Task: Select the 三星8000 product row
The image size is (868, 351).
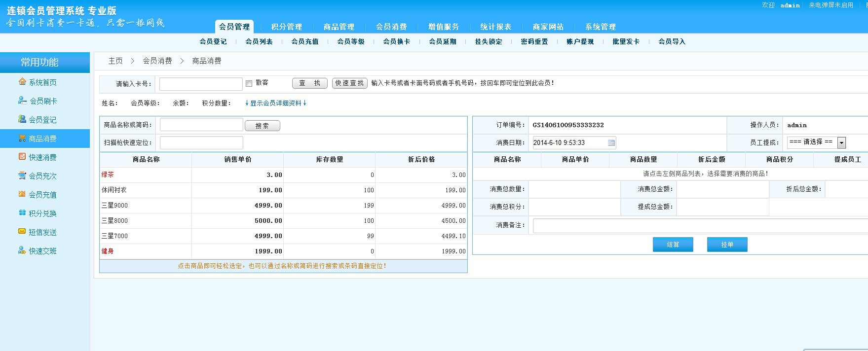Action: [x=283, y=221]
